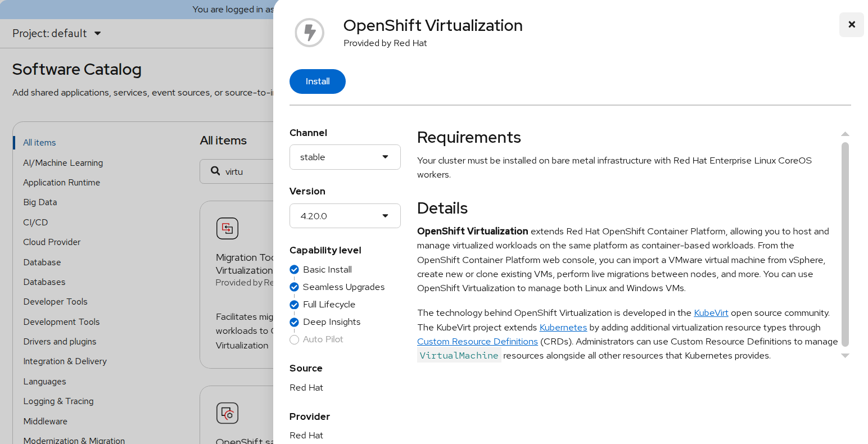The image size is (868, 444).
Task: Click the unchecked Auto Pilot circle
Action: 294,339
